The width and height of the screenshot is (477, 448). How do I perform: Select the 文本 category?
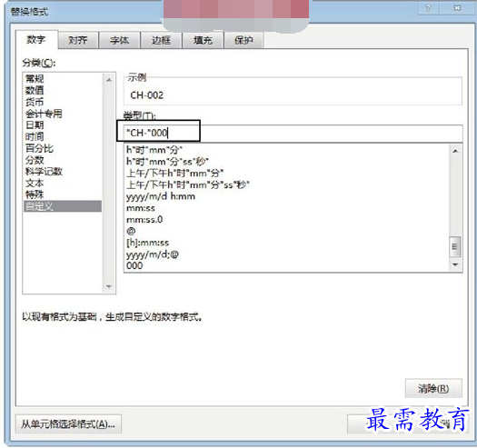click(63, 183)
